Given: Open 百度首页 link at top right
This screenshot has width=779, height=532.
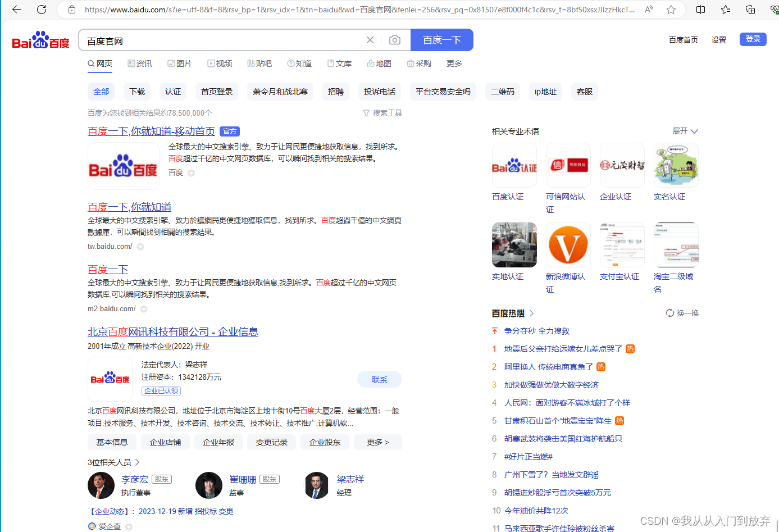Looking at the screenshot, I should 684,40.
